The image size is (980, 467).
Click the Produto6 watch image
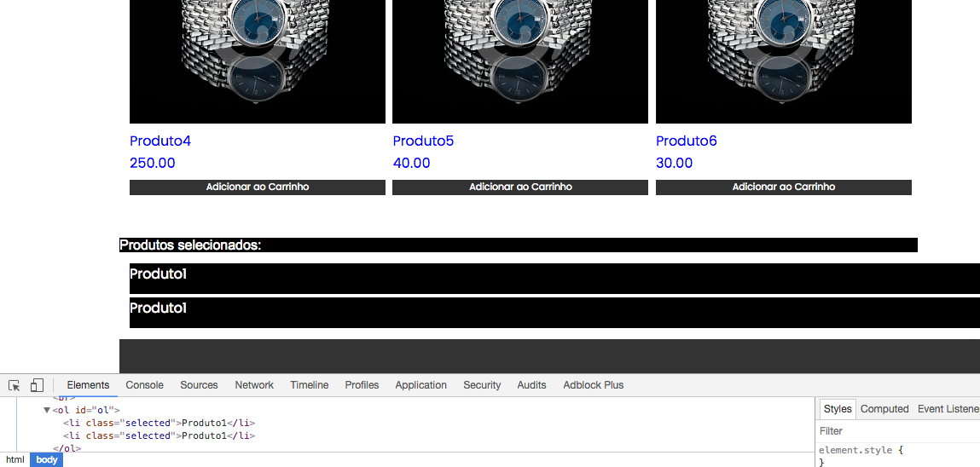click(783, 61)
